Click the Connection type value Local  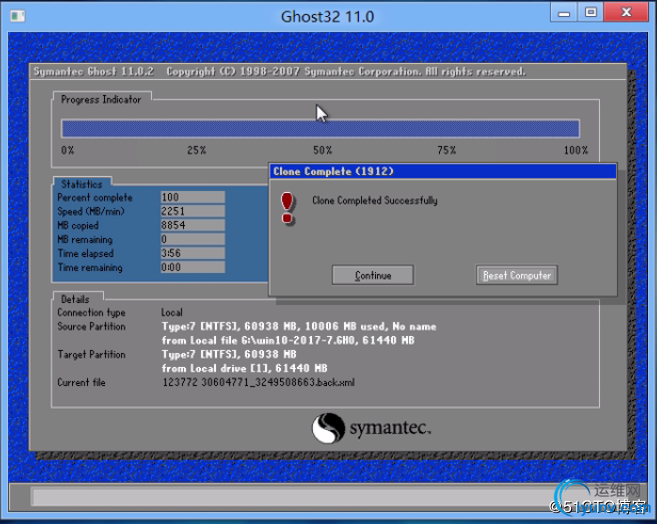(172, 312)
